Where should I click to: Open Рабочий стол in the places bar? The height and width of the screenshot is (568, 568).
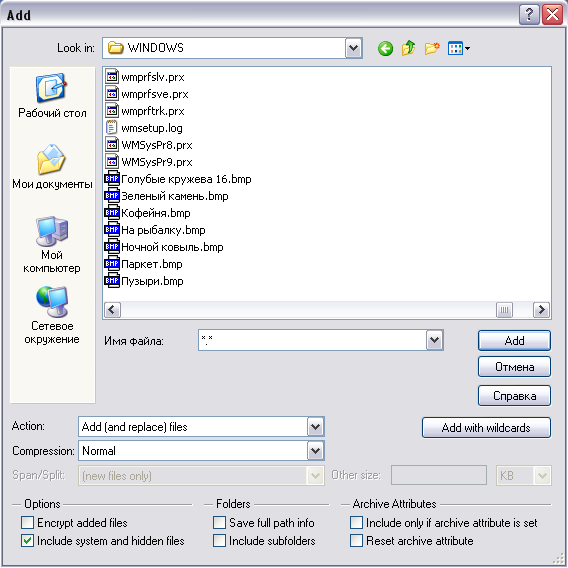[x=52, y=96]
